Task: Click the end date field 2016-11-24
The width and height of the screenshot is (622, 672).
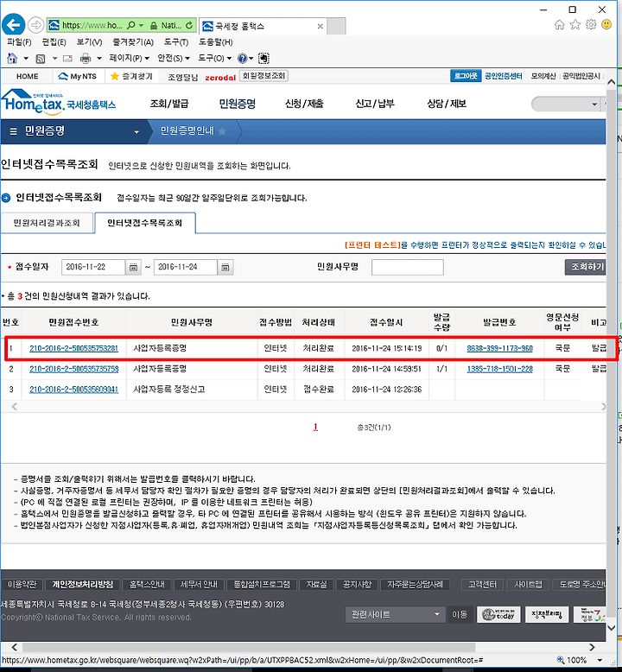Action: [x=186, y=267]
